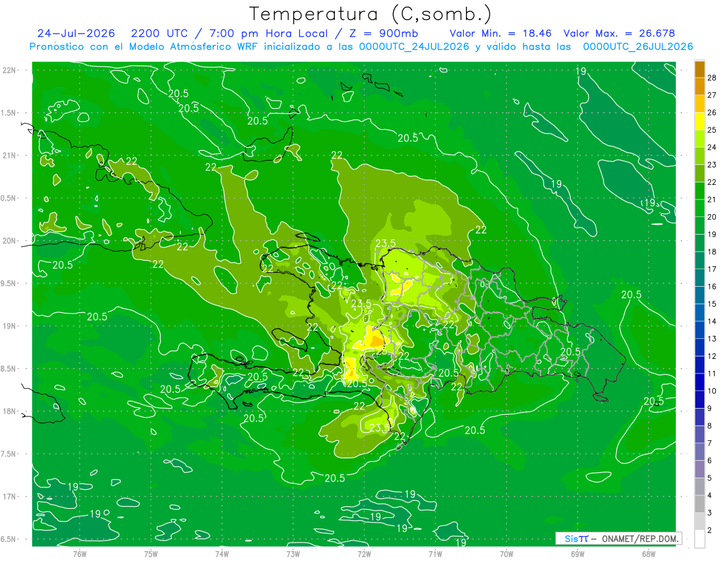Click the '27' color scale label
Viewport: 728px width, 562px height.
[x=712, y=95]
